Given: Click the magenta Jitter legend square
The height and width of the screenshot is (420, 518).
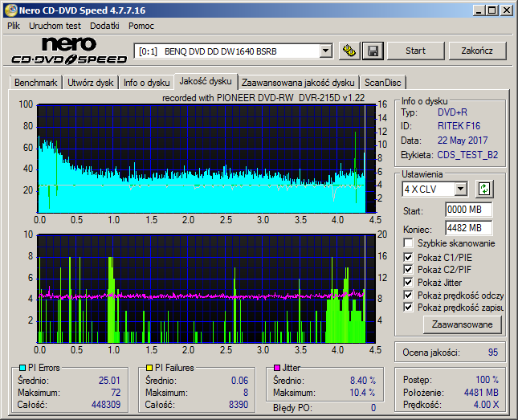Looking at the screenshot, I should coord(277,368).
